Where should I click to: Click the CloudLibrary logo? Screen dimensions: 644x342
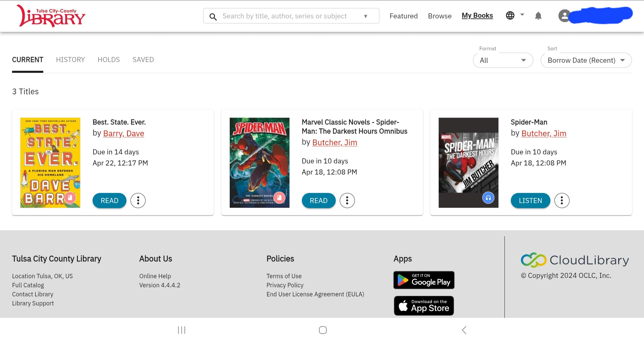coord(575,260)
